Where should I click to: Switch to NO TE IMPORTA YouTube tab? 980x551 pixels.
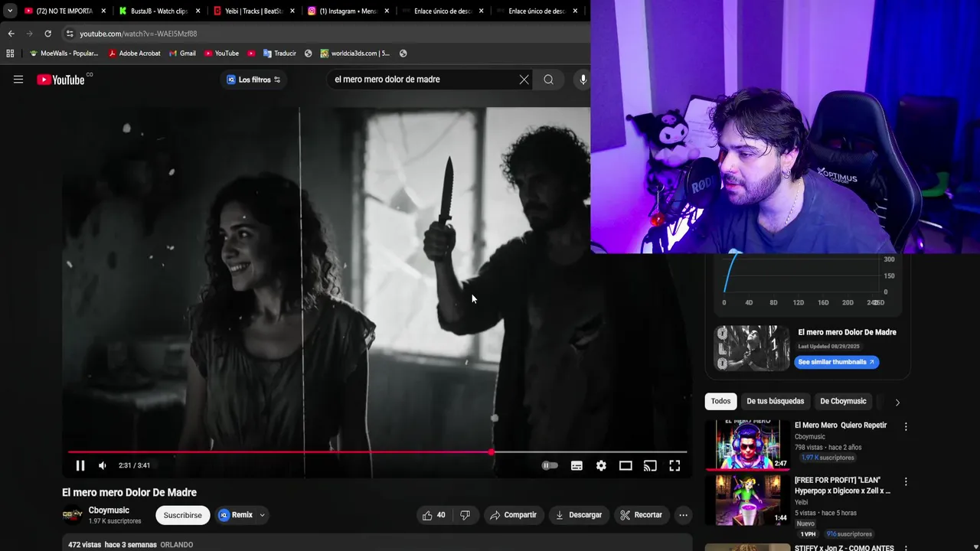(65, 11)
